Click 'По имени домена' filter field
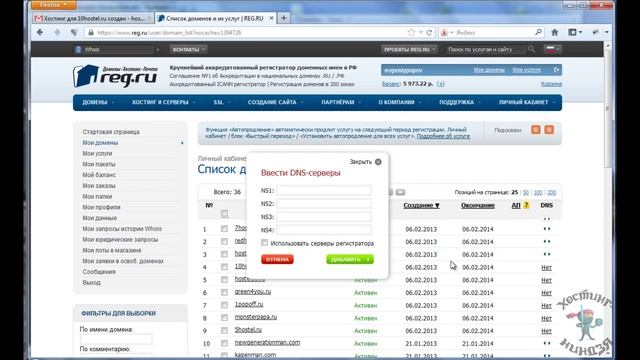This screenshot has width=640, height=360. click(x=116, y=339)
